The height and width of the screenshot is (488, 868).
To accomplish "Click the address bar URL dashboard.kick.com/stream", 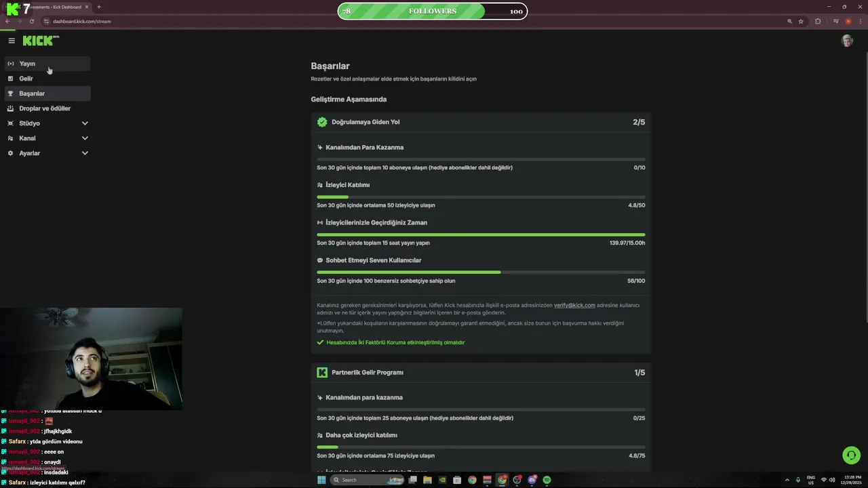I will 81,21.
